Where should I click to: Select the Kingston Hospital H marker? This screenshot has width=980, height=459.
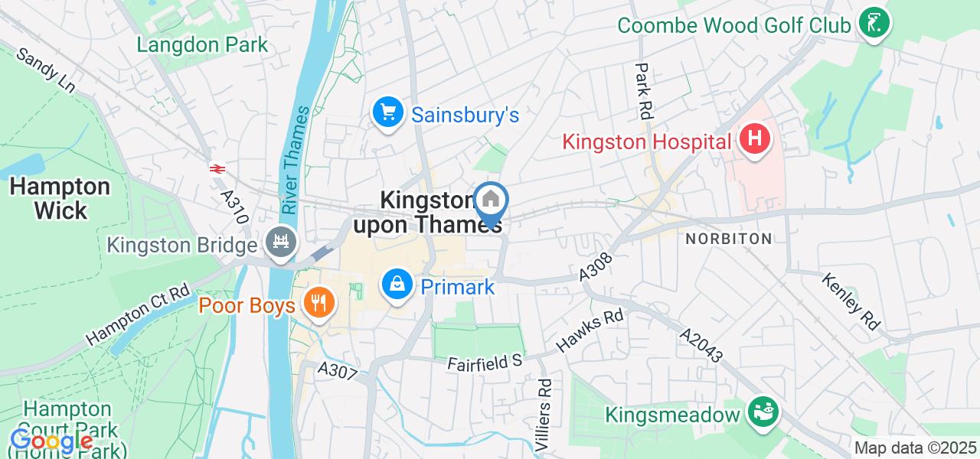pyautogui.click(x=754, y=140)
